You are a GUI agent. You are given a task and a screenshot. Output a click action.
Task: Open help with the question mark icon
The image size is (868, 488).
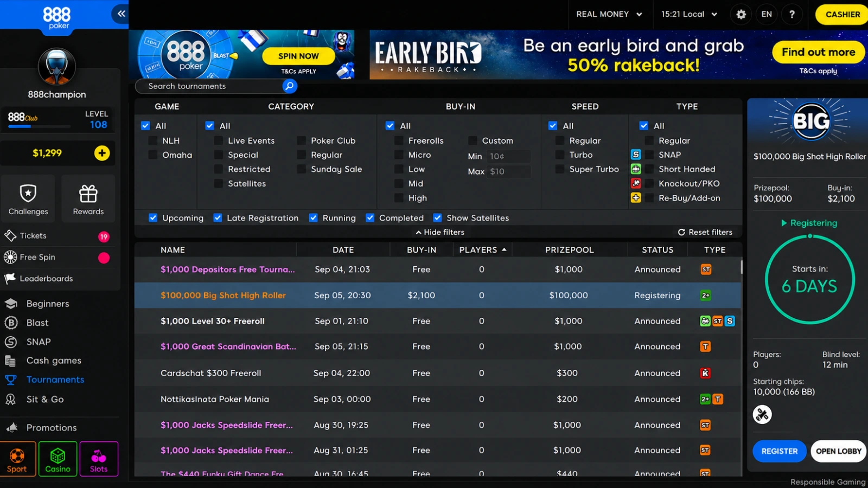pos(792,15)
